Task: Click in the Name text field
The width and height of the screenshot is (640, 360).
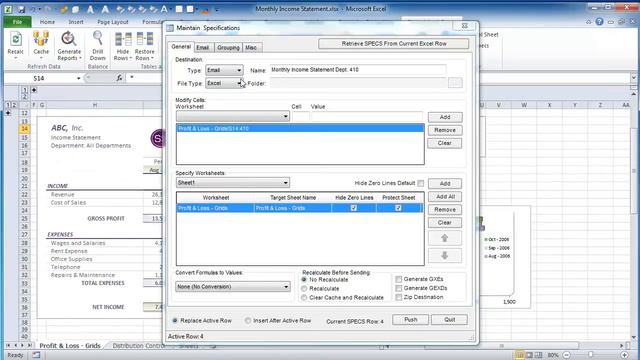Action: coord(358,70)
